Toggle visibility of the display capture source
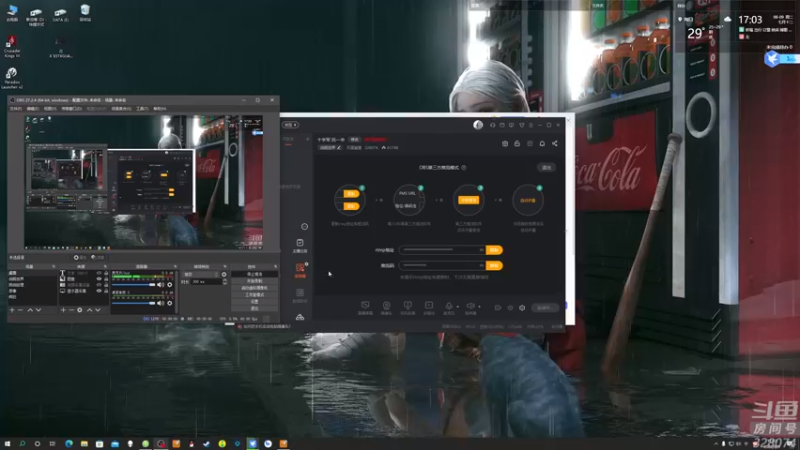The width and height of the screenshot is (800, 450). click(x=99, y=291)
